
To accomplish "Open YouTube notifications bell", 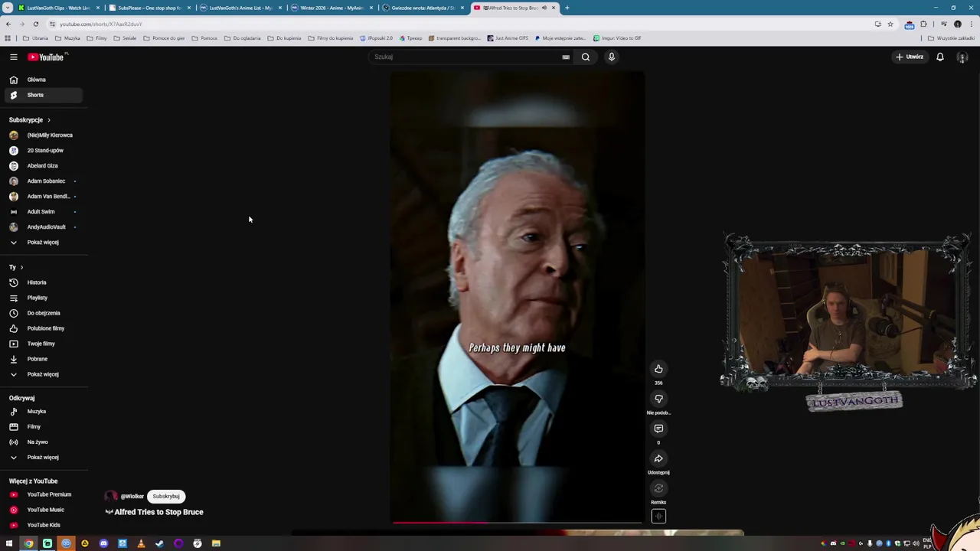I will (x=940, y=57).
